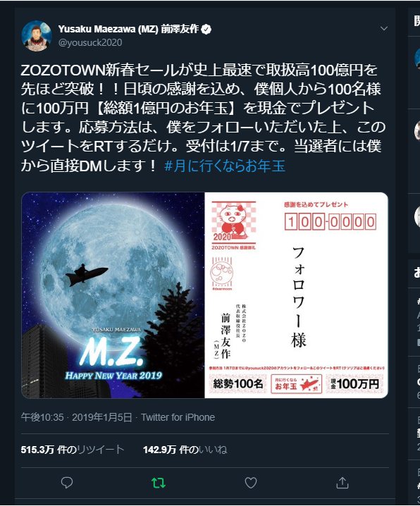The height and width of the screenshot is (506, 420).
Task: Open the 午後10:35 2019年1月5日 timestamp
Action: [x=76, y=417]
